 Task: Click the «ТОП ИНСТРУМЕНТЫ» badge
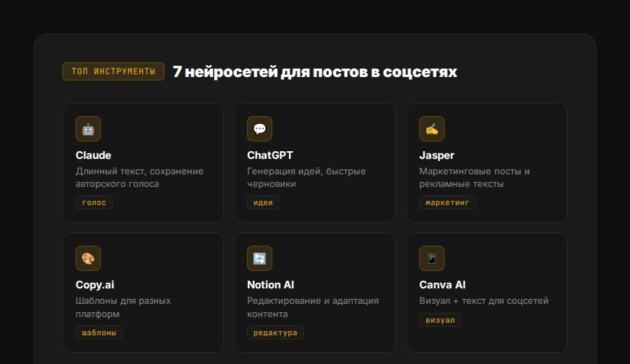click(x=113, y=71)
